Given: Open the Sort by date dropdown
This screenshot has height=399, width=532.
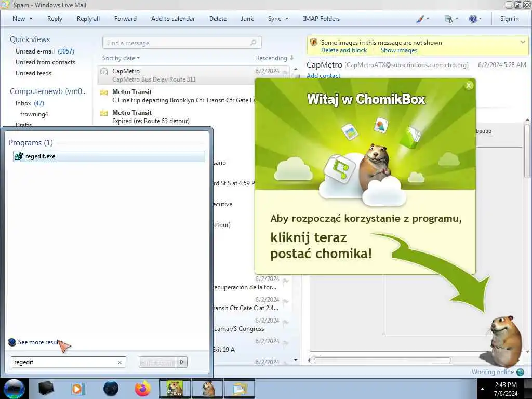Looking at the screenshot, I should click(x=121, y=58).
